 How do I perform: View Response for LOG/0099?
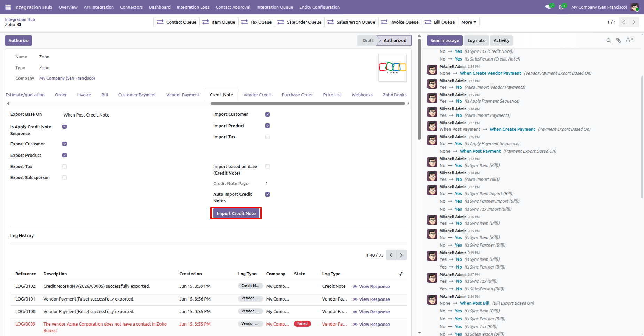pyautogui.click(x=371, y=325)
